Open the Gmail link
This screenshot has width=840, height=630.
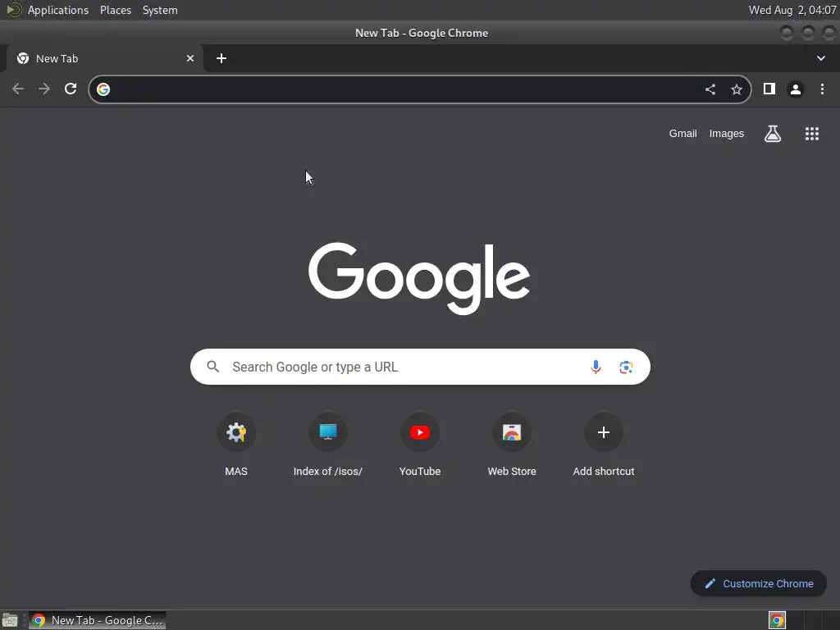[682, 134]
